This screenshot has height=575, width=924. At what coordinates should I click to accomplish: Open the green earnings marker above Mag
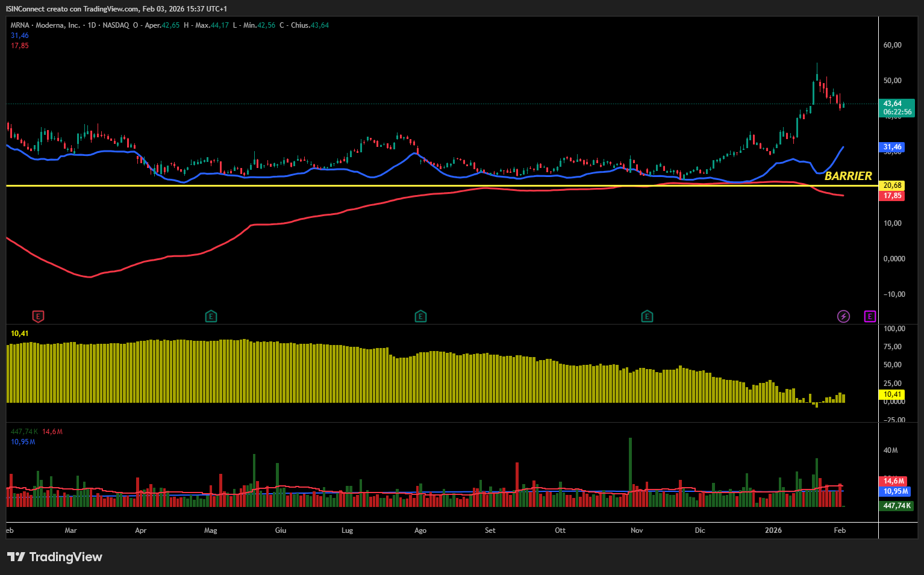tap(211, 316)
